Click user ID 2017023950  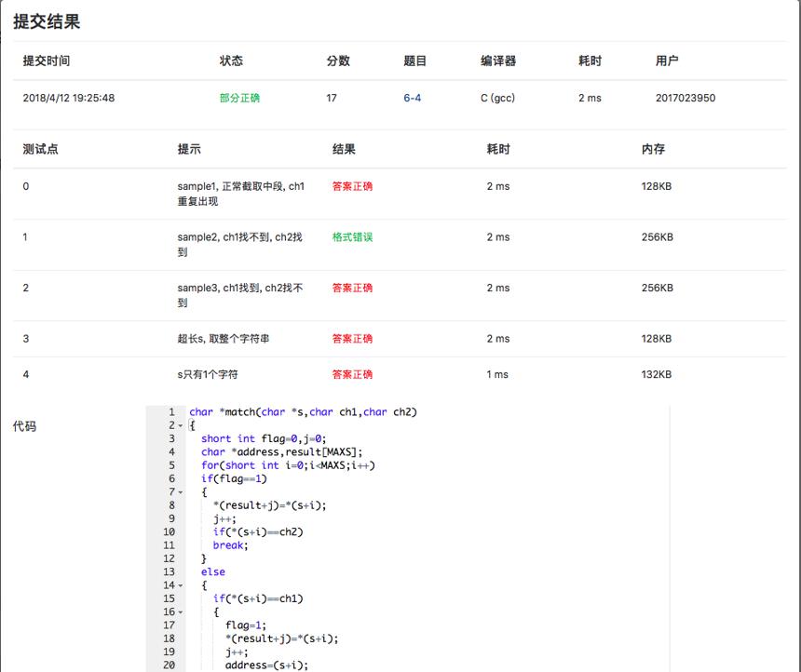(x=686, y=98)
